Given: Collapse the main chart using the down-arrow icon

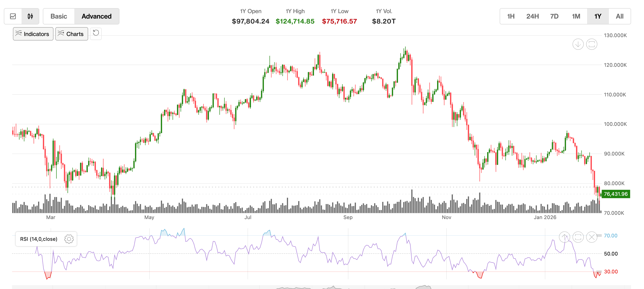Looking at the screenshot, I should click(578, 44).
